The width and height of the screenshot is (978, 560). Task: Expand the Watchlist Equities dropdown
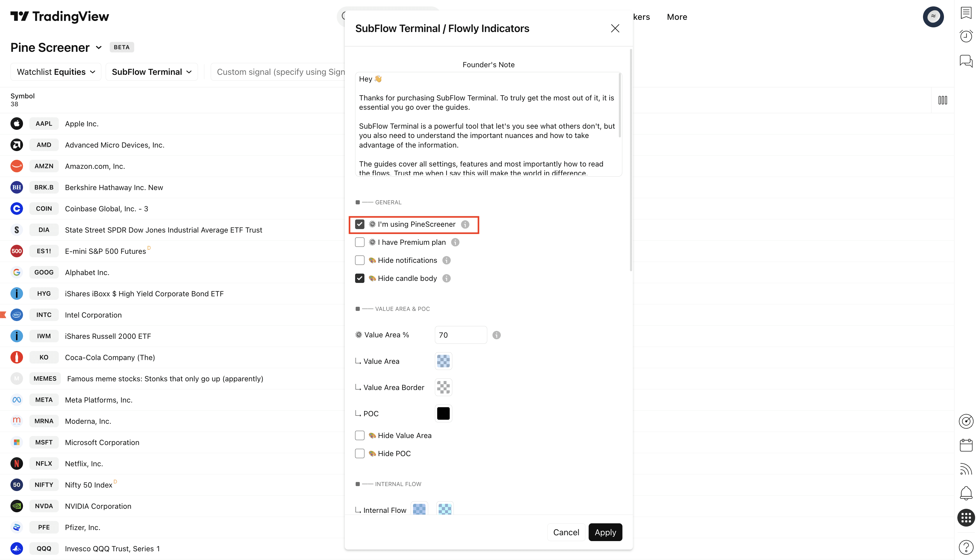tap(56, 72)
